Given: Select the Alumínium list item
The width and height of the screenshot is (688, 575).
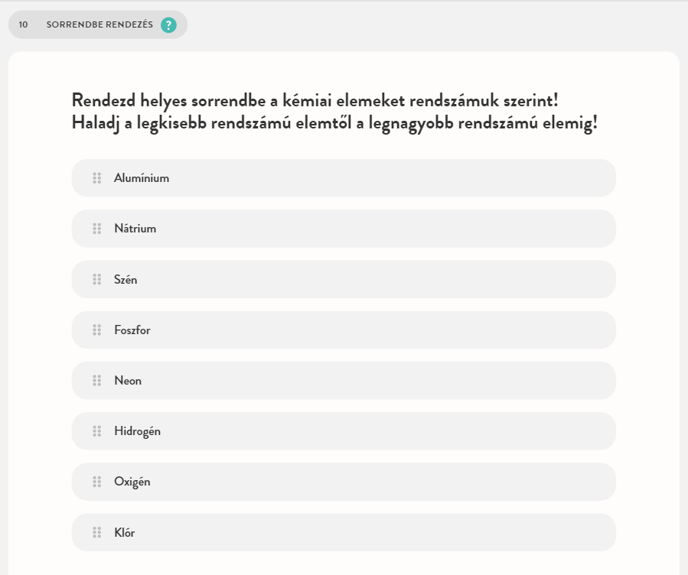Looking at the screenshot, I should 343,178.
